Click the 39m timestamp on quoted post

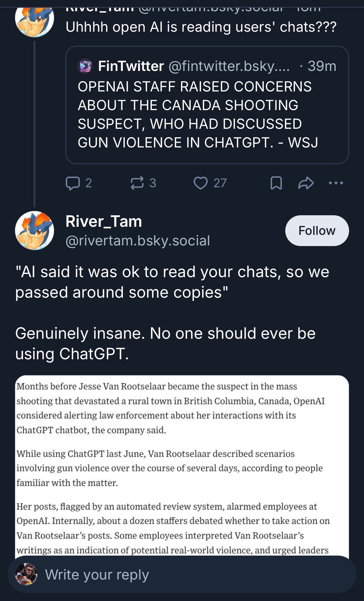322,66
